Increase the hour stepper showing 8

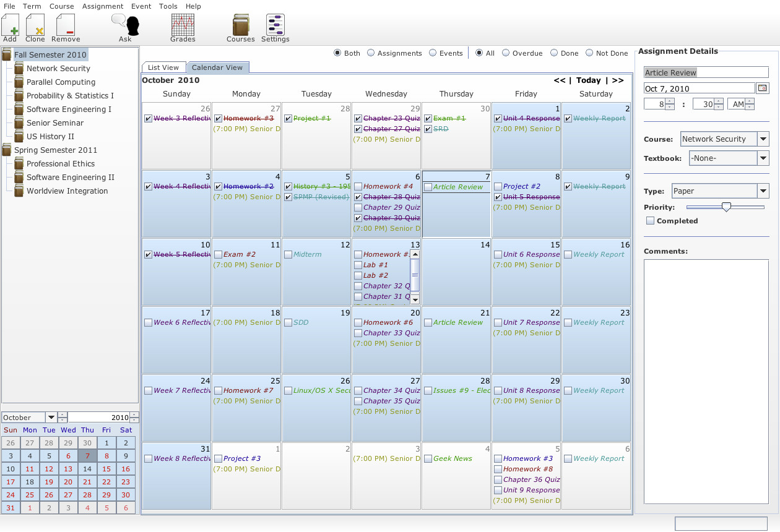tap(670, 101)
